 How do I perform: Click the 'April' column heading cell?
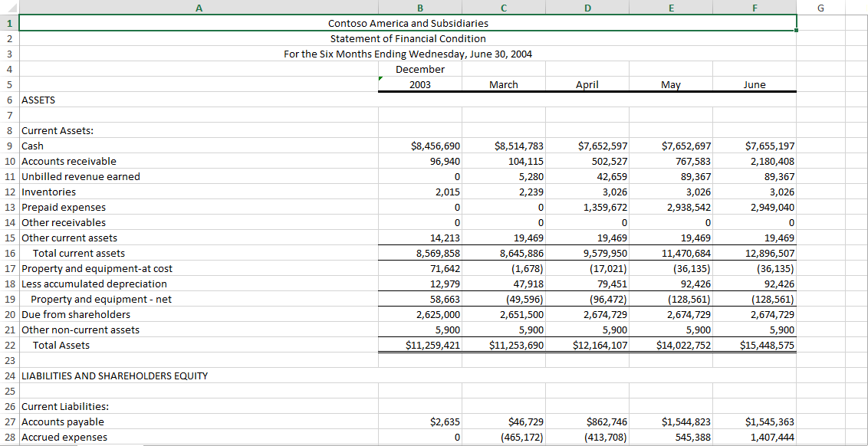587,84
